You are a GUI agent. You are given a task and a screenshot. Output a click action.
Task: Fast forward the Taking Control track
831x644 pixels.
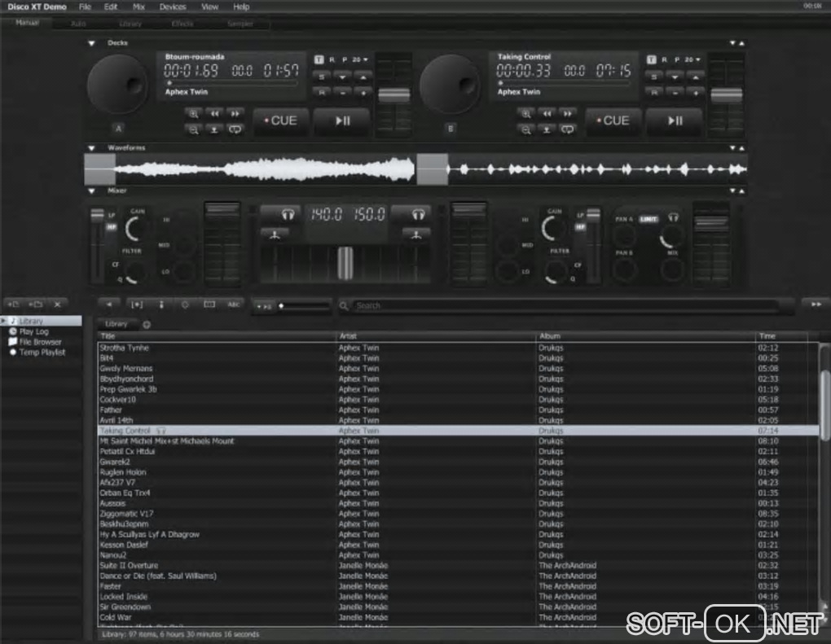click(x=567, y=113)
